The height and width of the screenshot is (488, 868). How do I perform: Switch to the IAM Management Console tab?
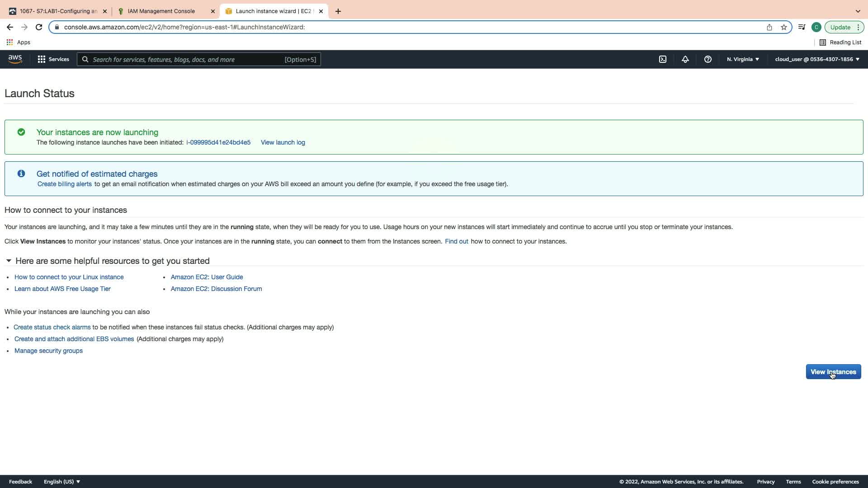161,11
